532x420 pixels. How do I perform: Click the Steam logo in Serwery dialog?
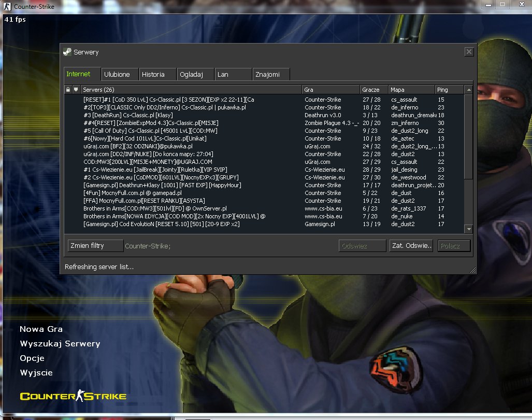[67, 52]
